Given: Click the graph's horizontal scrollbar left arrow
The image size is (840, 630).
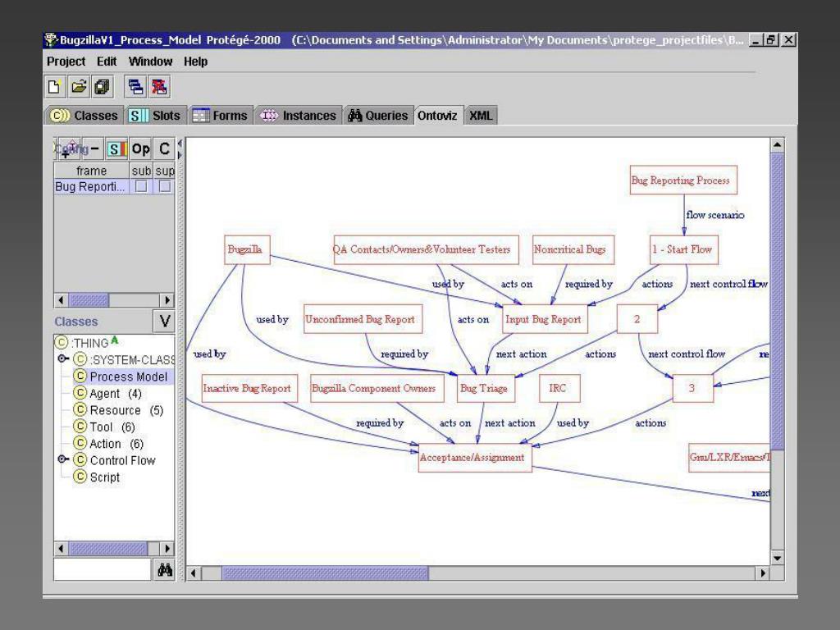Looking at the screenshot, I should tap(194, 573).
